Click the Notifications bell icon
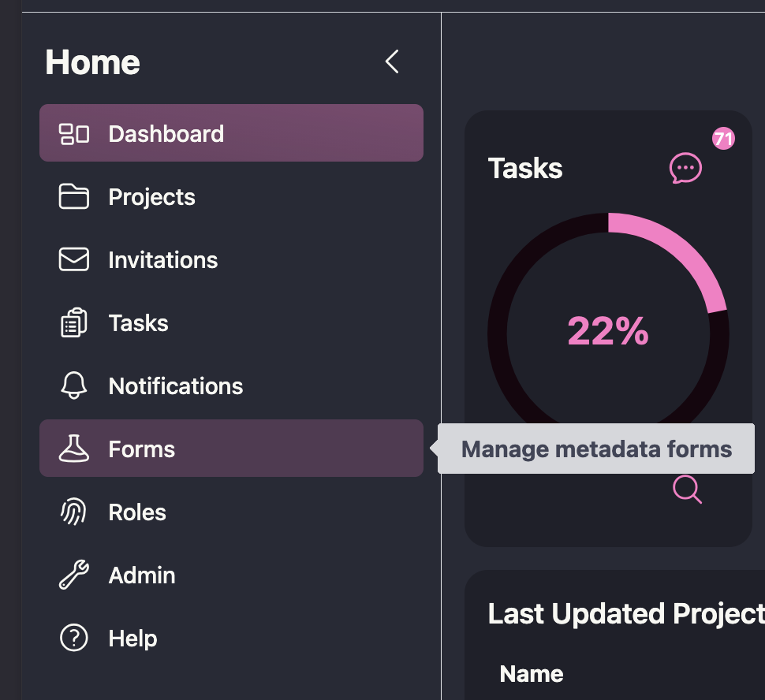 tap(73, 385)
